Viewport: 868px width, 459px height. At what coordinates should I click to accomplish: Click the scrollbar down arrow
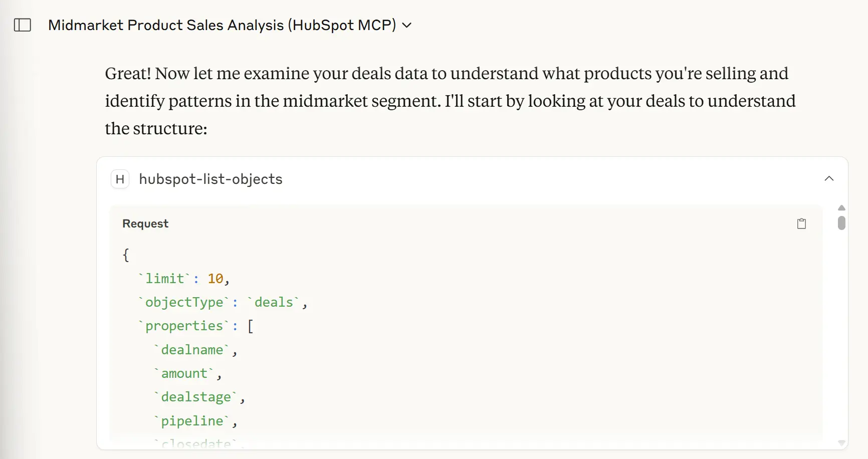point(841,443)
